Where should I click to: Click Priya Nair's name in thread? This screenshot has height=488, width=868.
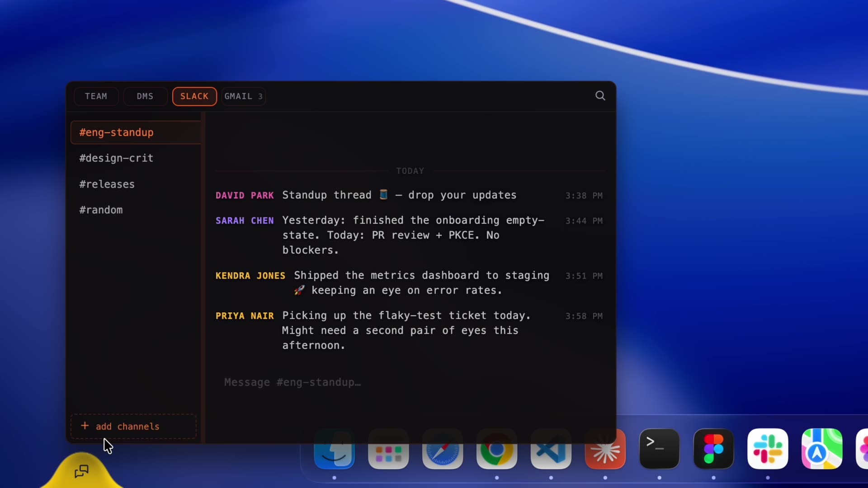coord(245,316)
